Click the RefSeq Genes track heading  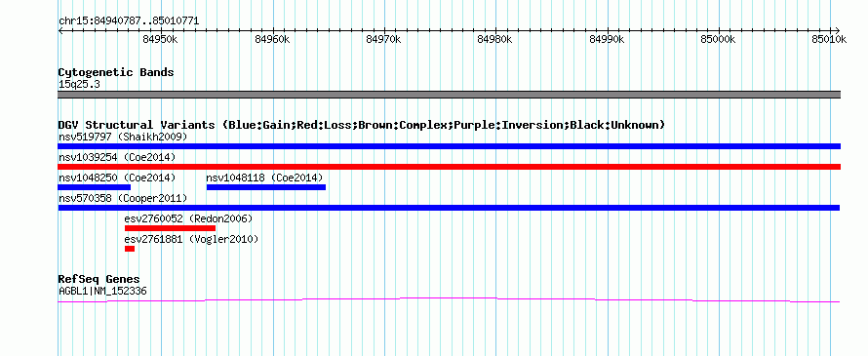tap(99, 280)
